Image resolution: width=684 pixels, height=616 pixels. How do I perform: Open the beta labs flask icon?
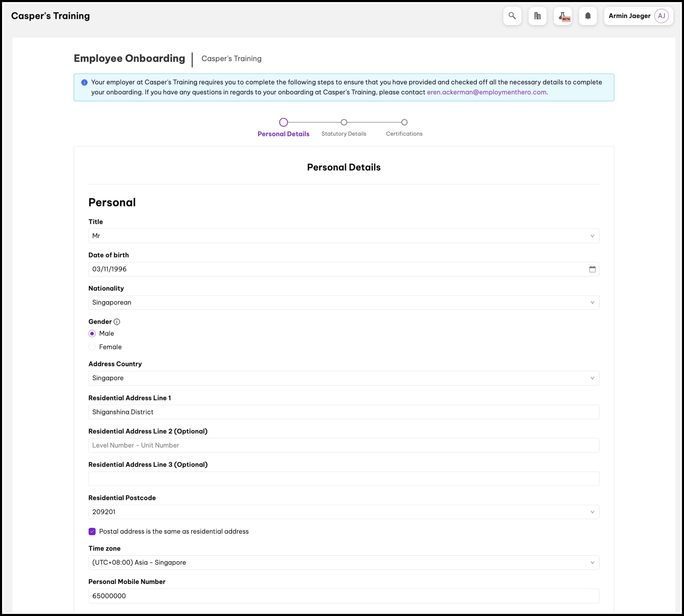click(563, 16)
